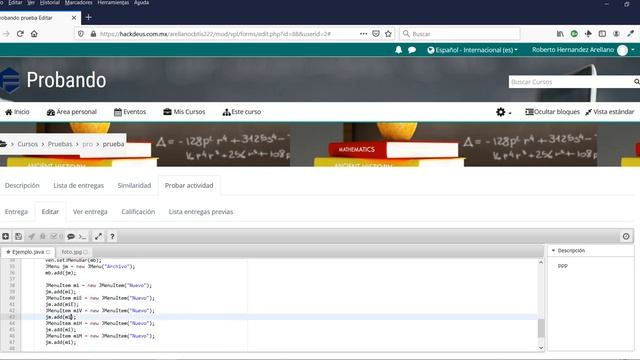This screenshot has width=640, height=360.
Task: Click the timer clock icon right of editor toolbar
Action: (626, 236)
